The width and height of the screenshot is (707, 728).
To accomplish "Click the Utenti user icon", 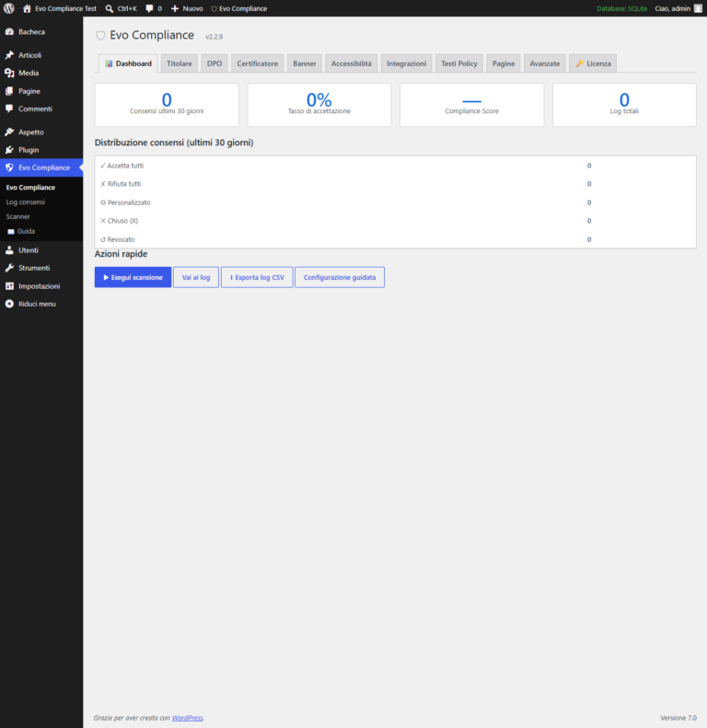I will click(x=9, y=249).
